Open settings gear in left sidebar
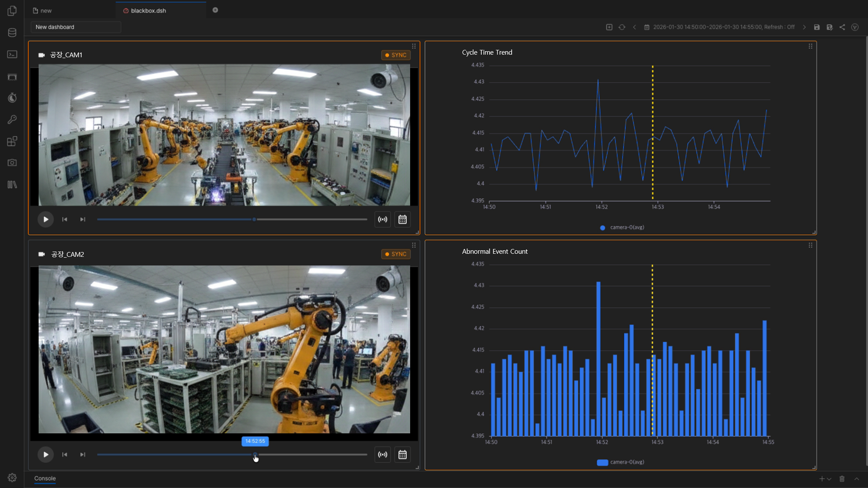The width and height of the screenshot is (868, 488). (x=12, y=477)
